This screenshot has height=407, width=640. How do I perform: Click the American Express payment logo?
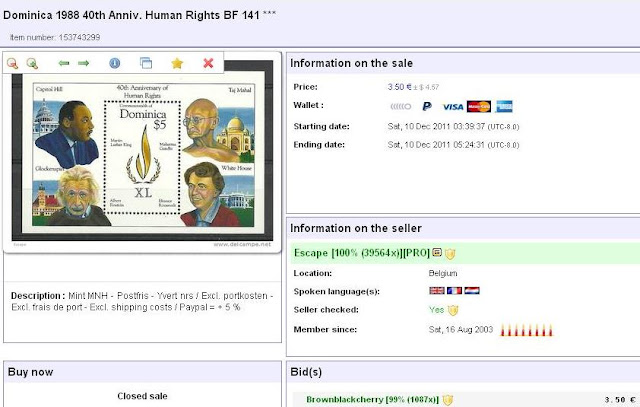pyautogui.click(x=504, y=107)
